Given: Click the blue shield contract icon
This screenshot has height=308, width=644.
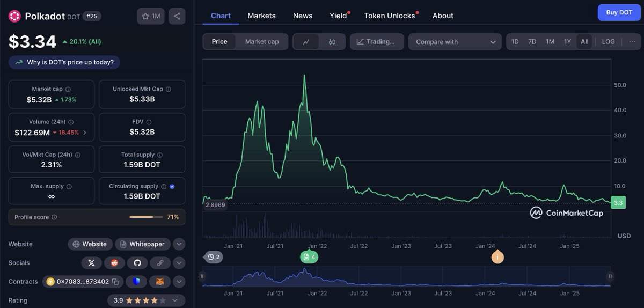Looking at the screenshot, I should pyautogui.click(x=136, y=282).
